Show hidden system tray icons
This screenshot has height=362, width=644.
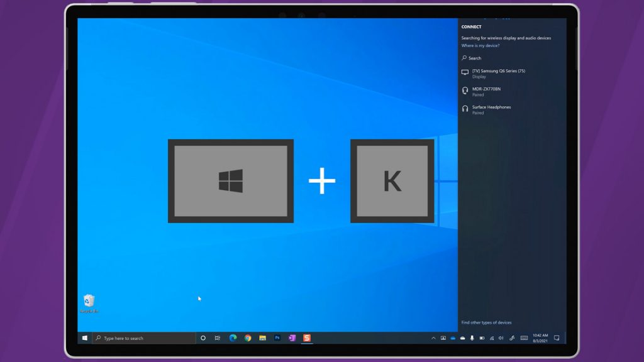coord(433,338)
